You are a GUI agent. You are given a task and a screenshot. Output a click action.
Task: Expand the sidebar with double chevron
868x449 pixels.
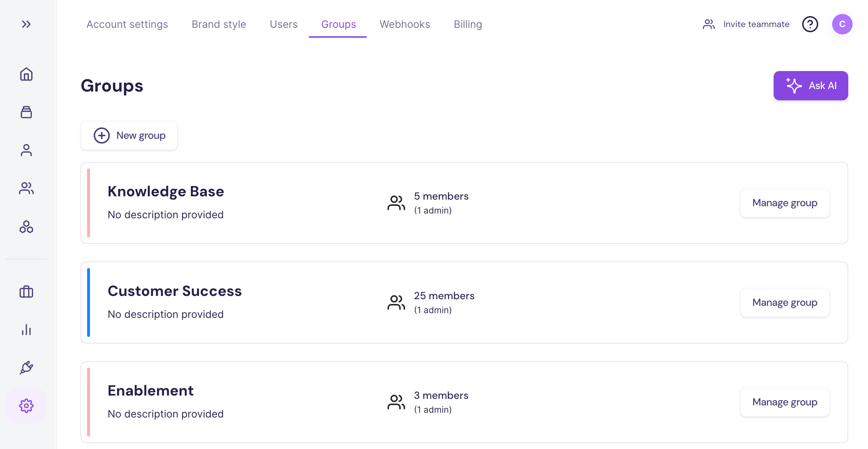[x=26, y=24]
